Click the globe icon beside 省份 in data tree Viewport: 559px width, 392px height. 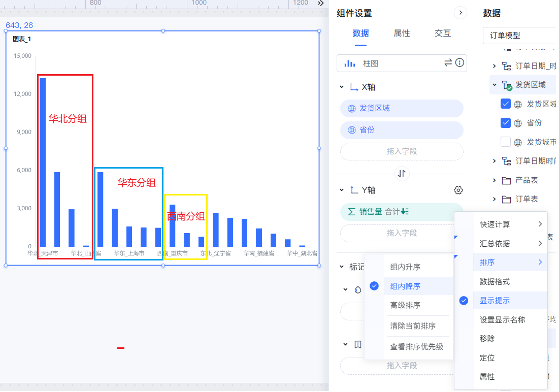(x=518, y=123)
